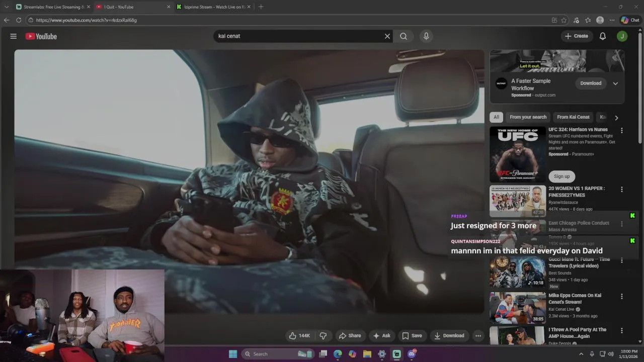Open split screen icon in address bar

click(554, 20)
